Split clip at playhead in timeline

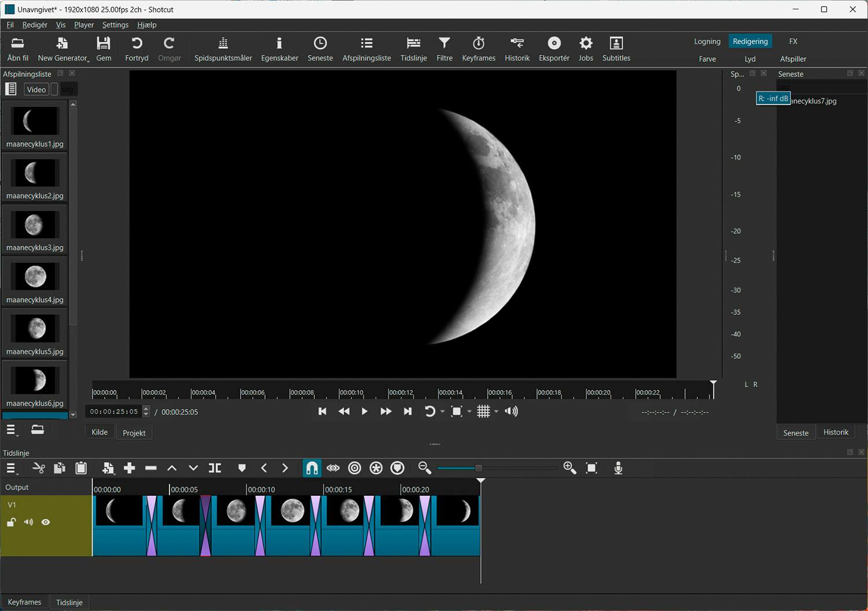[x=215, y=468]
